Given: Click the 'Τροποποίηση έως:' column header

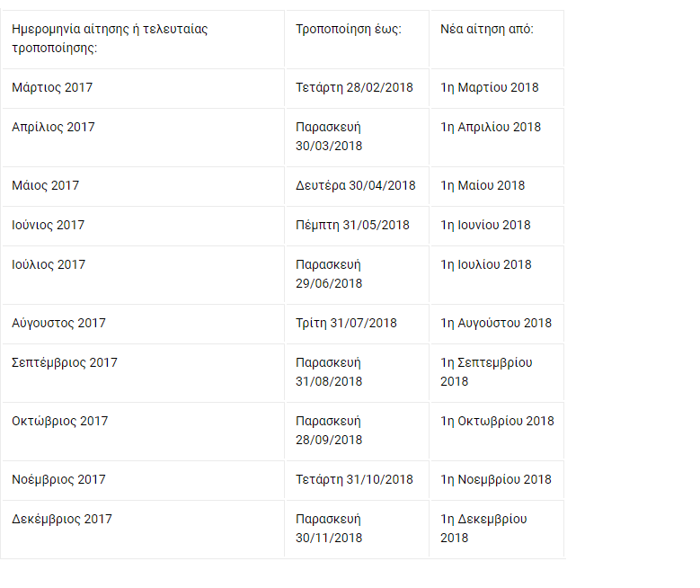Looking at the screenshot, I should tap(349, 29).
